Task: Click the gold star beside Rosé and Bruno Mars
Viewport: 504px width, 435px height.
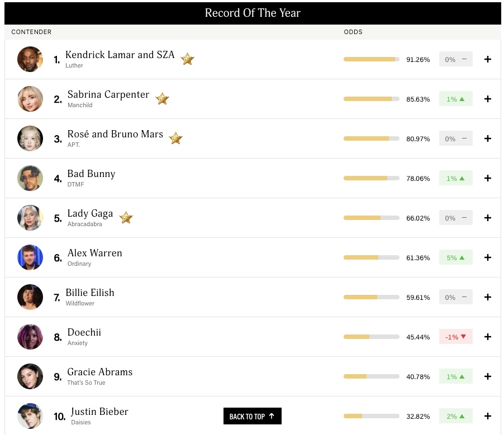Action: (x=175, y=138)
